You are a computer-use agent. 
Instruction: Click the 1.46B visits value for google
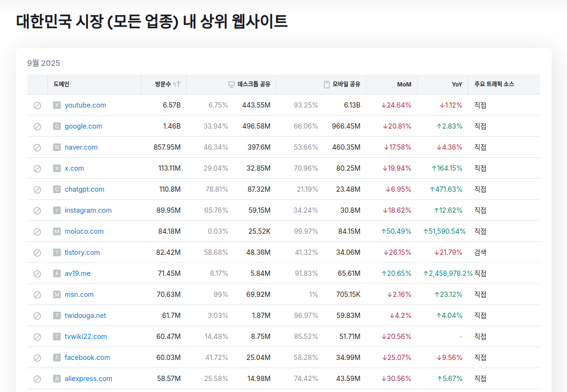[172, 126]
